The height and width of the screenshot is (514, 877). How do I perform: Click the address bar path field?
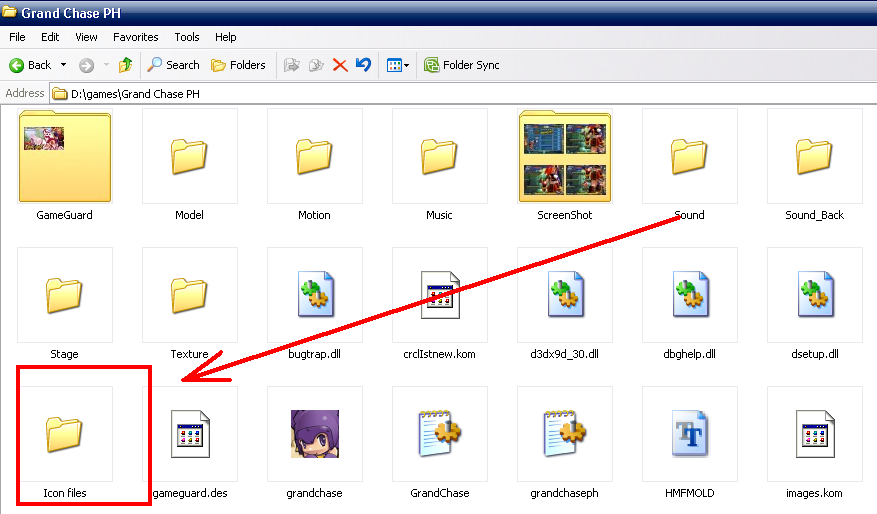coord(463,93)
